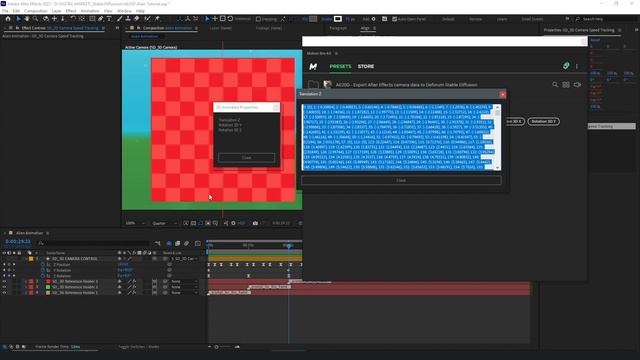Hide the SD_3D Reference Holder 3 layer
640x360 pixels.
click(4, 281)
